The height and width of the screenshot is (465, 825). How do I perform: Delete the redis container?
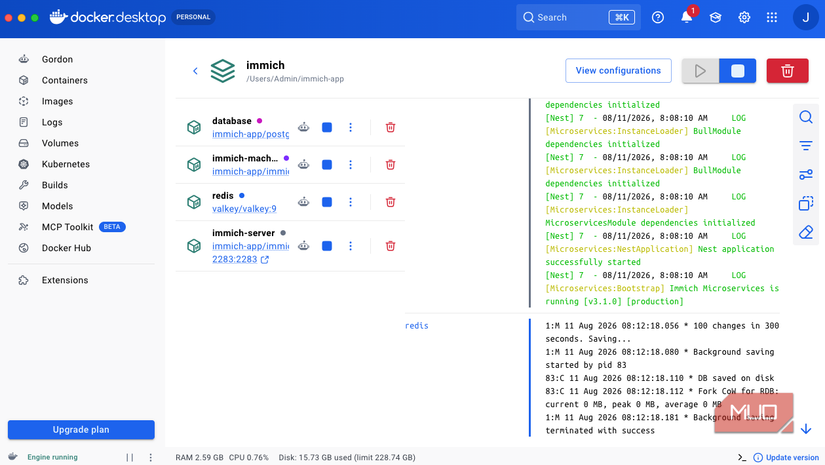pos(390,202)
